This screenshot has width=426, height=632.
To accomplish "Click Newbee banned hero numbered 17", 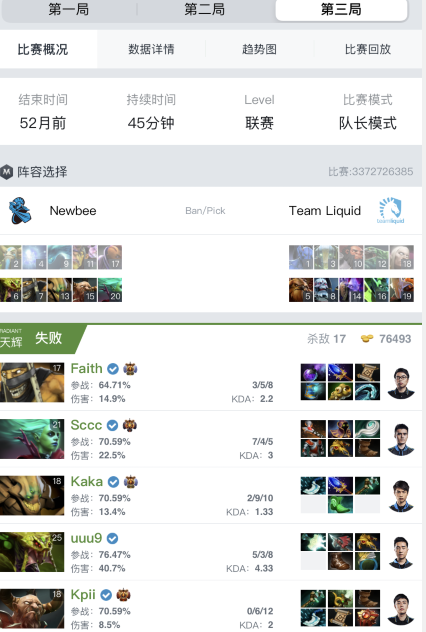I will coord(110,257).
